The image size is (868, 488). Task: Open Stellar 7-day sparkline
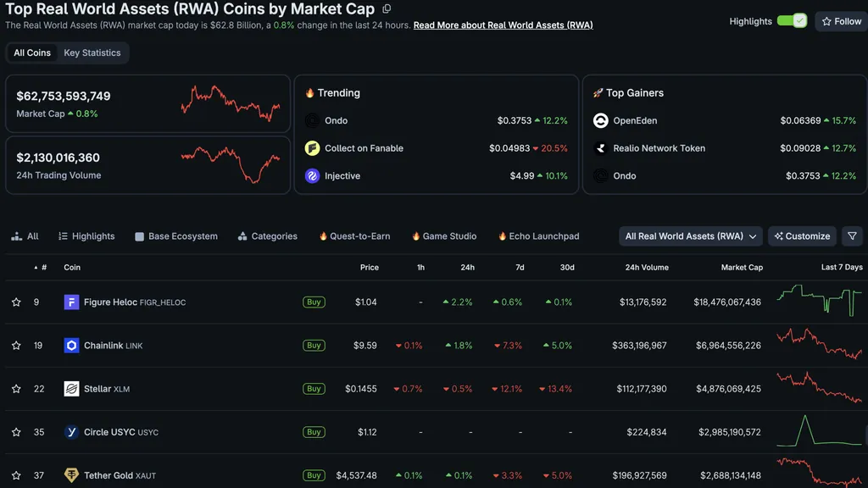[x=820, y=386]
